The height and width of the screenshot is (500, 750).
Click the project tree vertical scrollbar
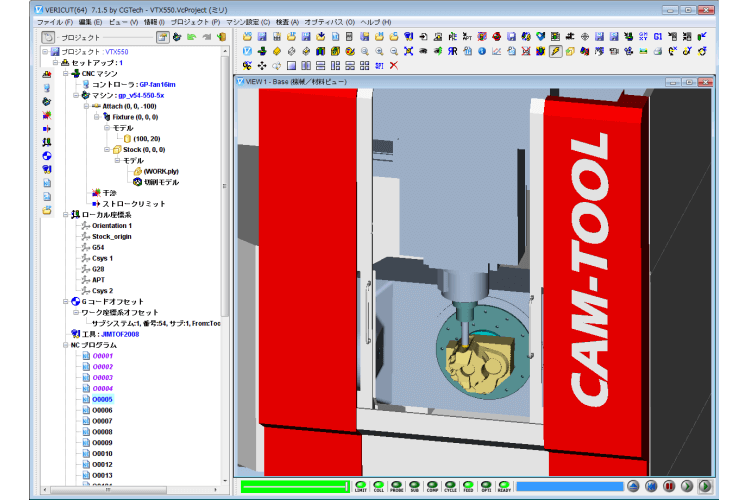click(224, 187)
